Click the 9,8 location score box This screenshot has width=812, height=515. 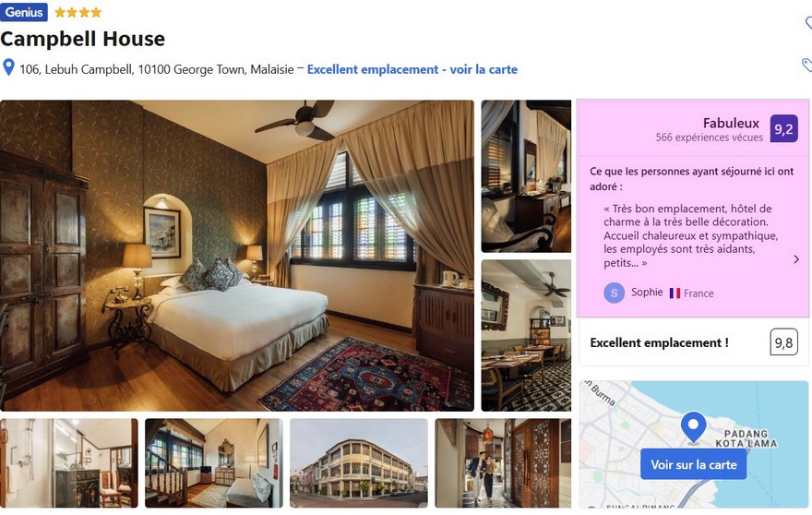783,342
